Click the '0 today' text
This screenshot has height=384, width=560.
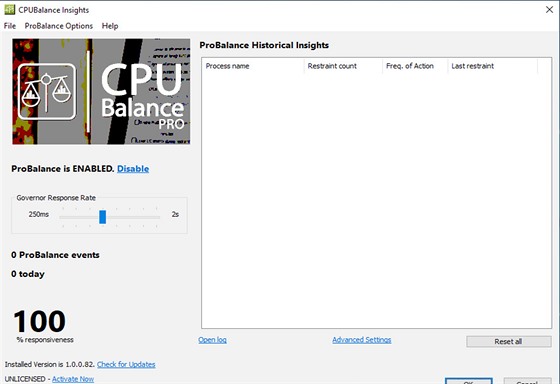point(28,274)
